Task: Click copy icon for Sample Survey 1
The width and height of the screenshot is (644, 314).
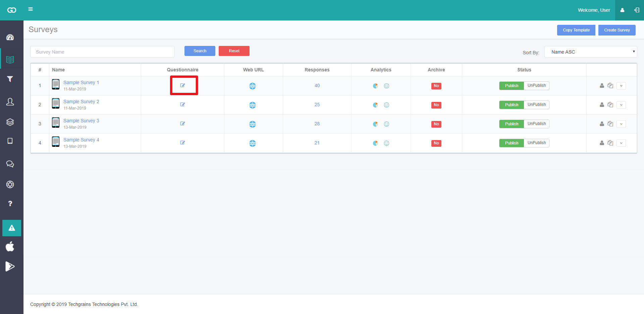Action: tap(610, 86)
